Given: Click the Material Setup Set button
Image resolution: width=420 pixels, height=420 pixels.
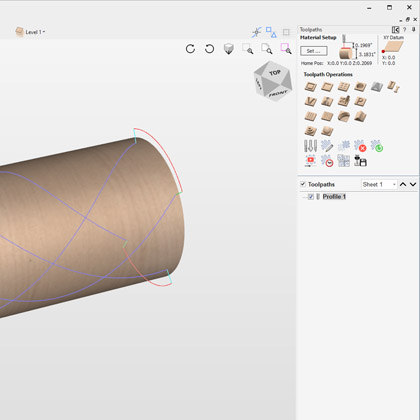Looking at the screenshot, I should tap(314, 51).
